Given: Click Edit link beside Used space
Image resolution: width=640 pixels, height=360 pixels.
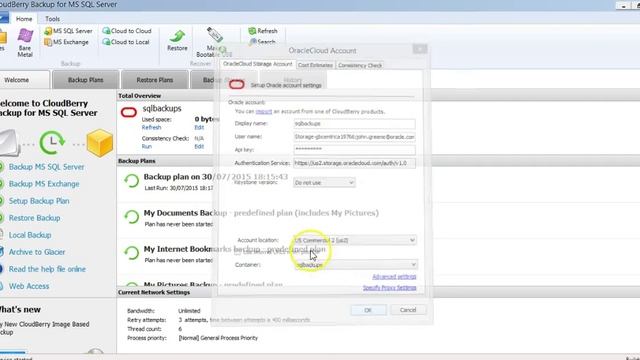Looking at the screenshot, I should point(199,128).
